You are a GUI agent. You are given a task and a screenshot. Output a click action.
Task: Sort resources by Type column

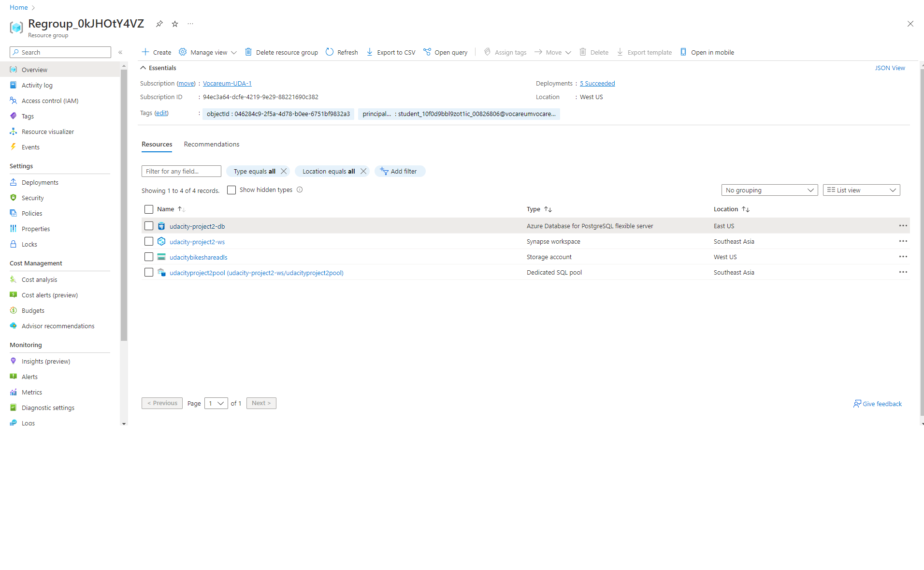539,209
